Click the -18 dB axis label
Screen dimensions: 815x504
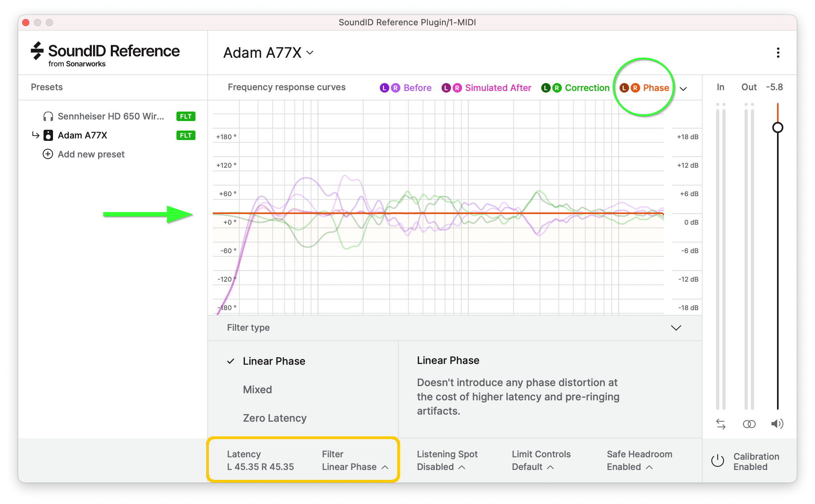point(688,308)
